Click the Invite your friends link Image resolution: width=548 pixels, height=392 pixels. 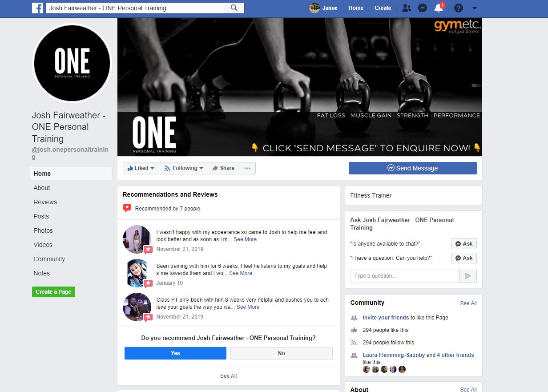[386, 318]
